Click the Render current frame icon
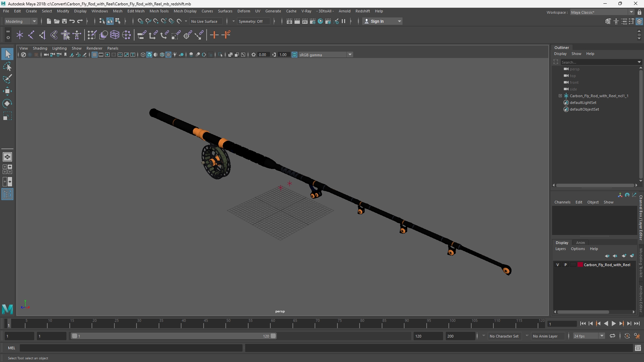This screenshot has width=644, height=362. 297,21
